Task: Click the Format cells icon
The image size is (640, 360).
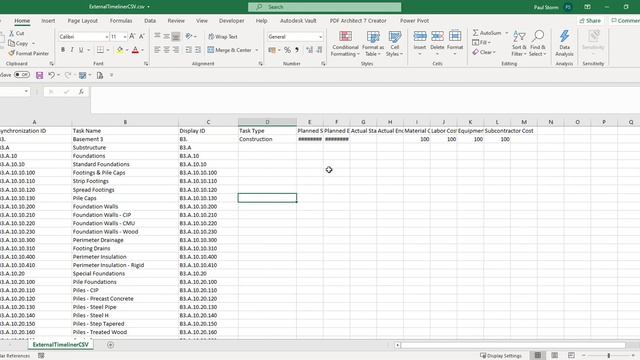Action: click(x=455, y=36)
